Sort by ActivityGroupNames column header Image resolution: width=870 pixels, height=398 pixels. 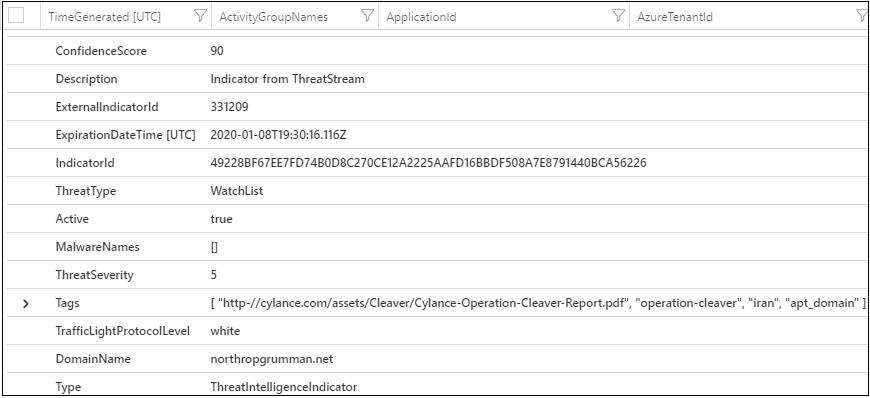274,17
